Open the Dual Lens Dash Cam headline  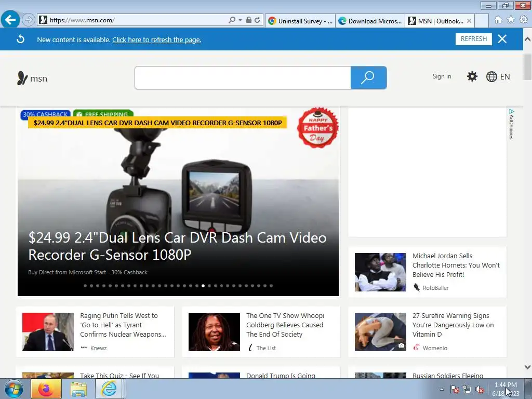pos(178,246)
